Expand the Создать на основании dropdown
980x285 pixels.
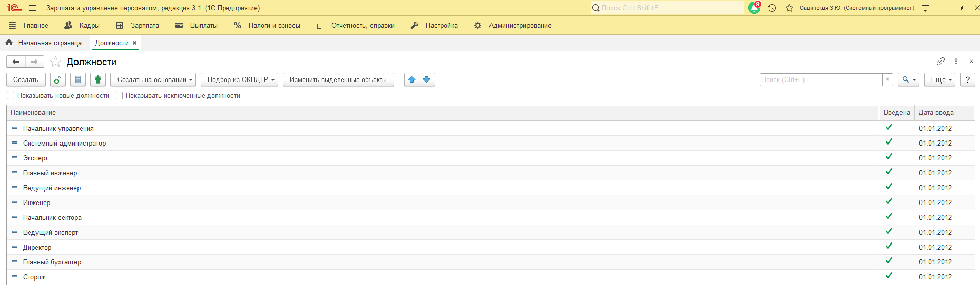point(153,79)
